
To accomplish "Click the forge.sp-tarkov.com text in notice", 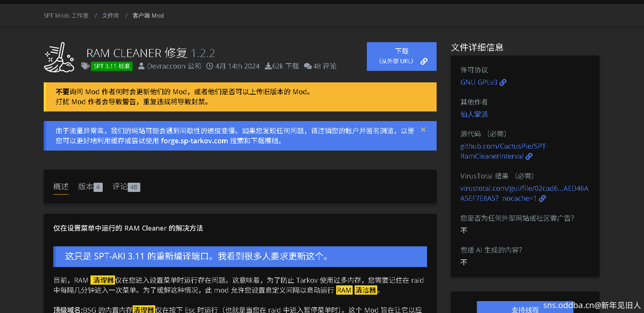I will pyautogui.click(x=194, y=141).
